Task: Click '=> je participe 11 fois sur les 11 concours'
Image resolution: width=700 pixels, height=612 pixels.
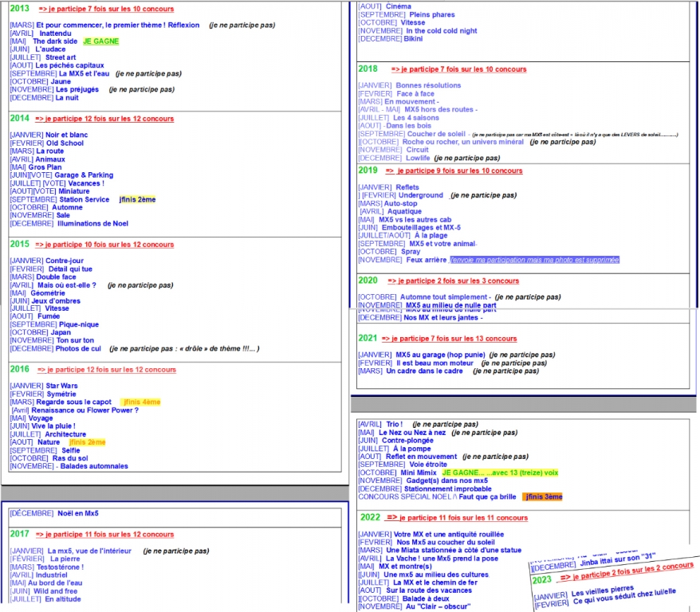Action: coord(457,518)
